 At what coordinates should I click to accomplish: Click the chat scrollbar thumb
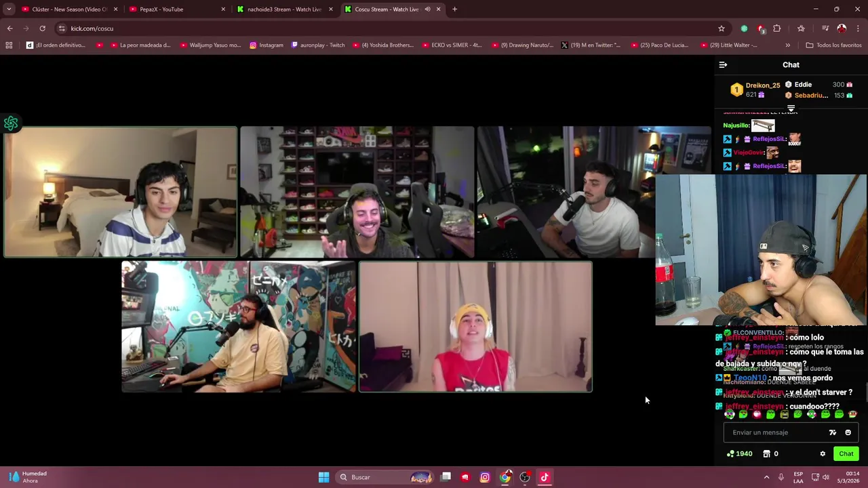pyautogui.click(x=865, y=392)
